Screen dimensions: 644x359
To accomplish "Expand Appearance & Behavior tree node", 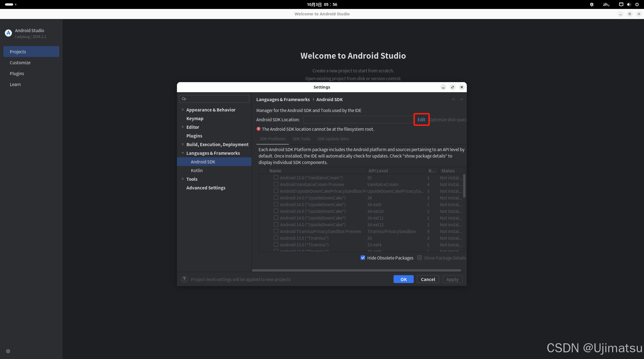I will click(183, 110).
